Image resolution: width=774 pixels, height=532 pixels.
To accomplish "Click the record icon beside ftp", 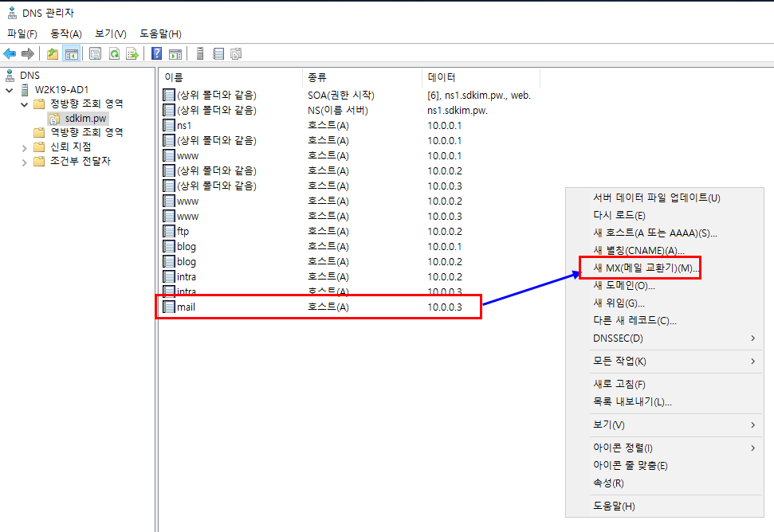I will tap(169, 231).
